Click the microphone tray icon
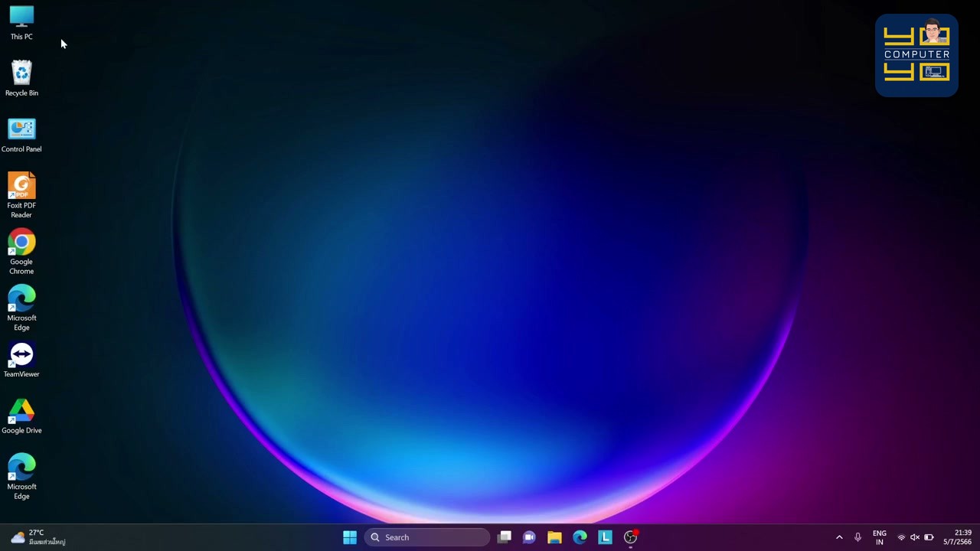This screenshot has height=551, width=980. 857,537
